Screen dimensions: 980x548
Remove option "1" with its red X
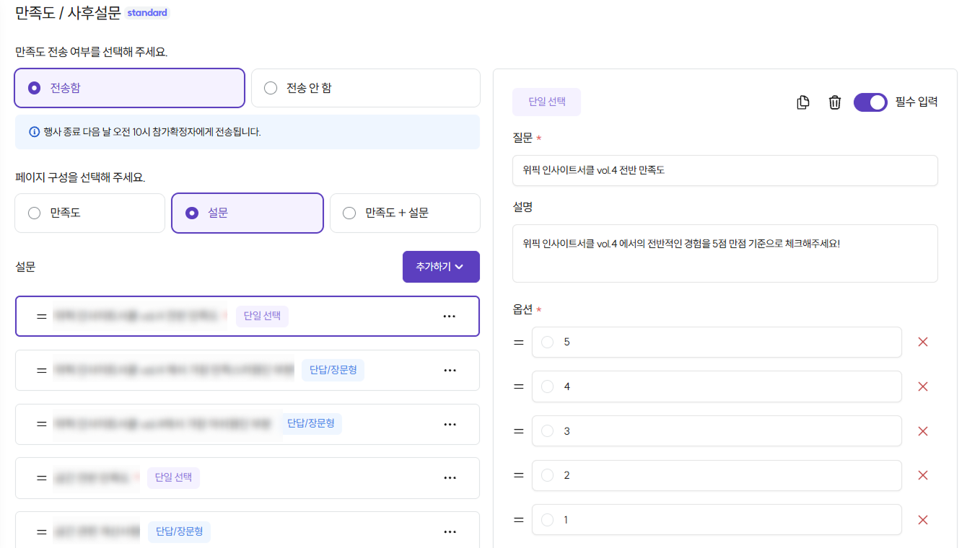coord(923,519)
